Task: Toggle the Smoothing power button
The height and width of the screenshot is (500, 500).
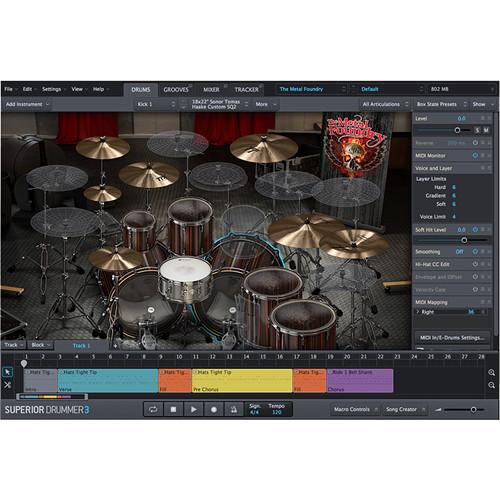Action: [475, 252]
